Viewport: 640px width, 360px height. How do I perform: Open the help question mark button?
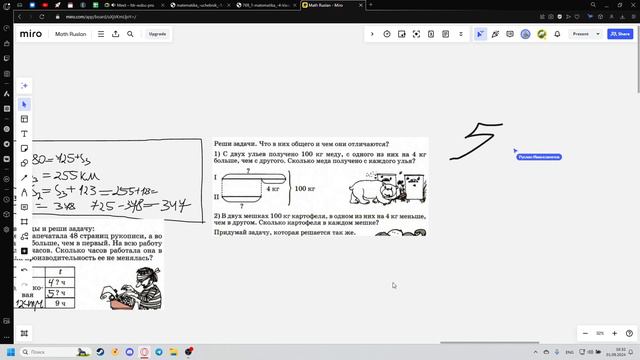click(629, 333)
